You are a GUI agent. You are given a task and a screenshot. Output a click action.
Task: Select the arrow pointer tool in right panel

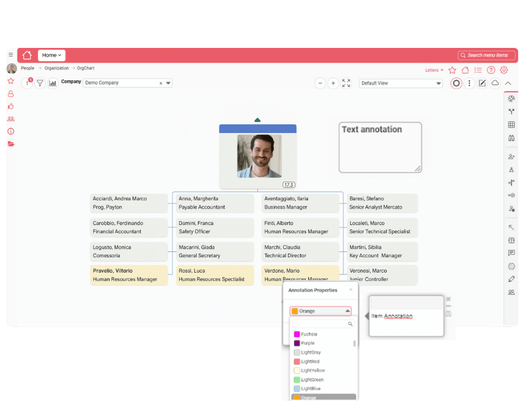pos(511,227)
